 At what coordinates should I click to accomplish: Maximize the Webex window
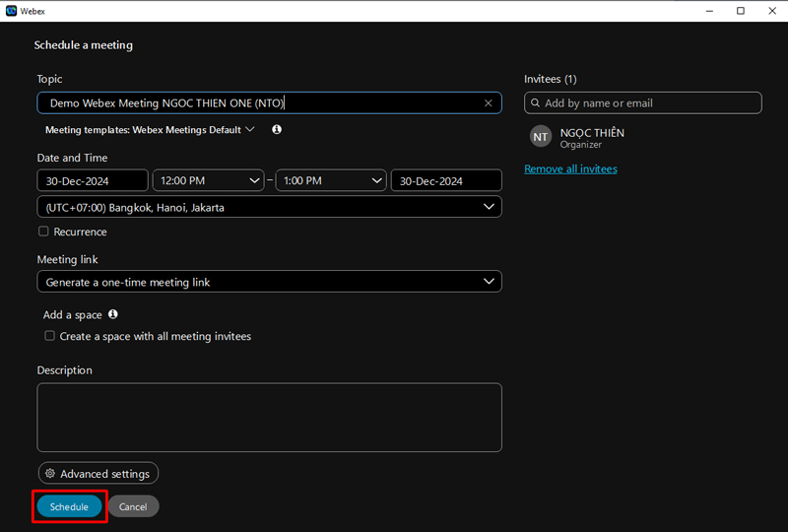coord(741,11)
